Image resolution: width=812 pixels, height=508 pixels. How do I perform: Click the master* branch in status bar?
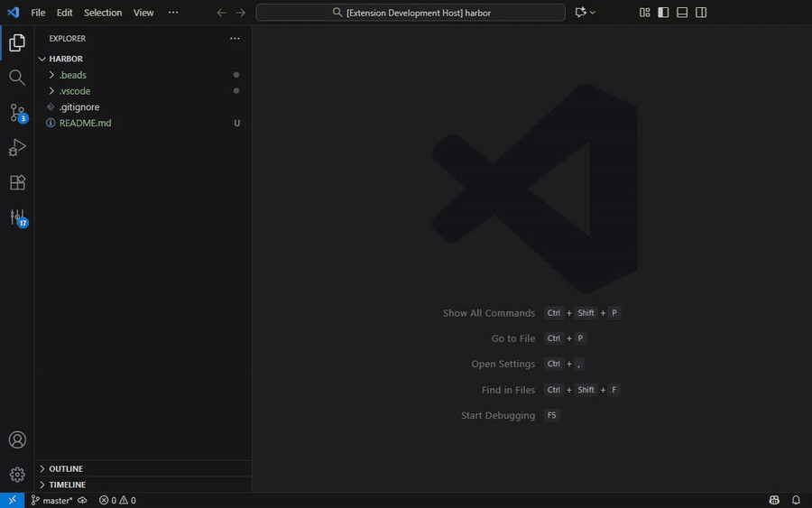(51, 500)
